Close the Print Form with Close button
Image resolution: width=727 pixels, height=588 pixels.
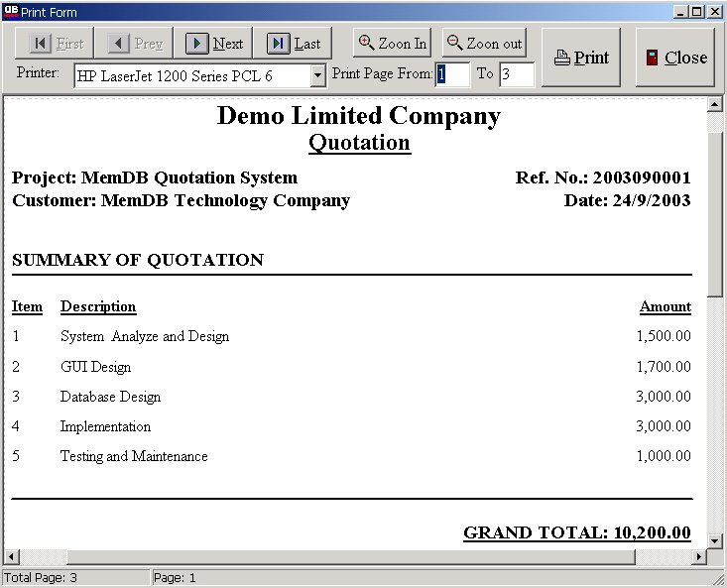(x=674, y=58)
